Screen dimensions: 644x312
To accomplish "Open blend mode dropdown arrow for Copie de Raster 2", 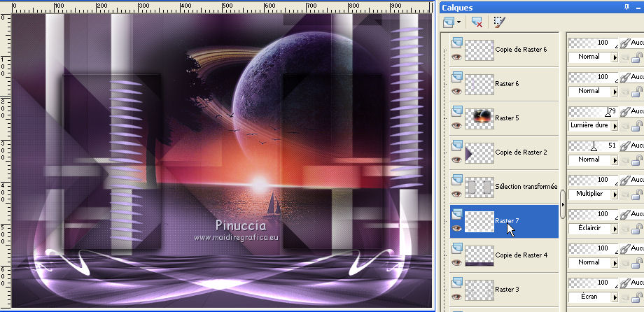I will (615, 160).
